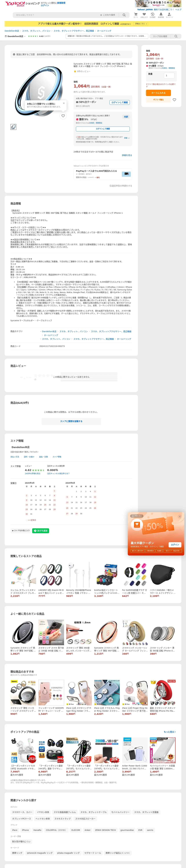This screenshot has width=186, height=868.
Task: Click スマホ、タブレット、パソコン breadcrumb
Action: pos(36,31)
